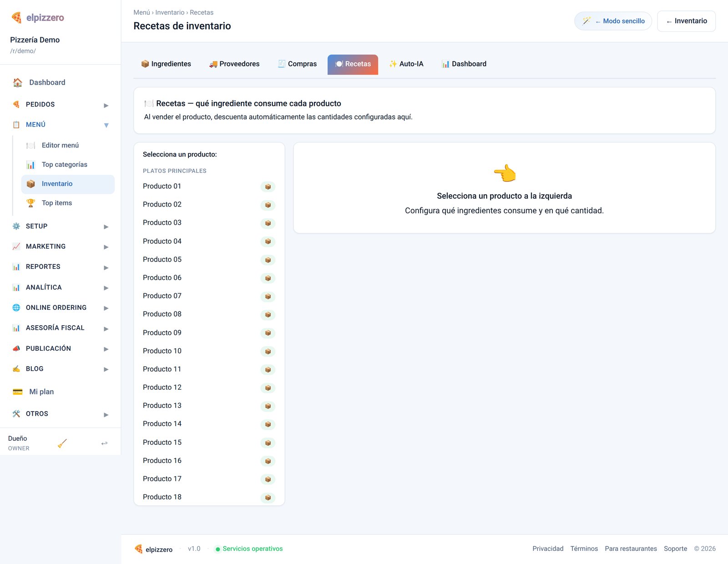
Task: Open the Términos footer link
Action: [x=584, y=549]
